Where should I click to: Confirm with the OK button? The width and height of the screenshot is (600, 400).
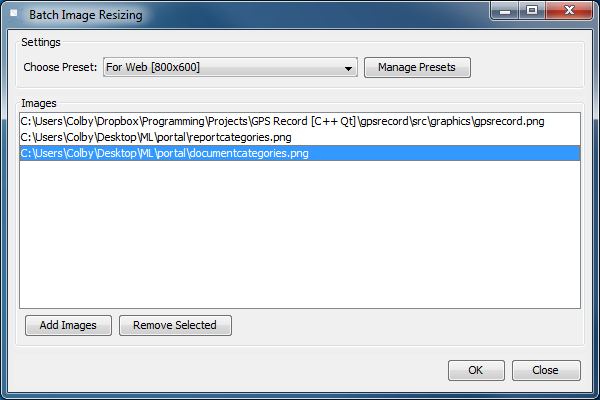tap(475, 370)
